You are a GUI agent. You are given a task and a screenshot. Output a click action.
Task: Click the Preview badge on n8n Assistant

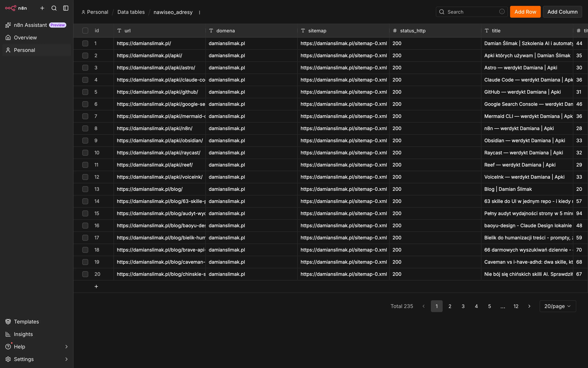[x=58, y=25]
